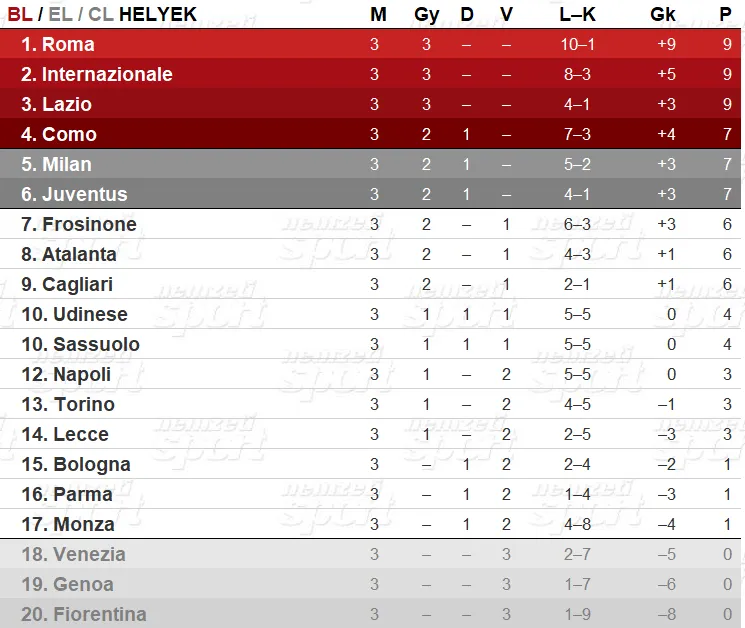
Task: Click the Napoli team name
Action: pyautogui.click(x=82, y=374)
